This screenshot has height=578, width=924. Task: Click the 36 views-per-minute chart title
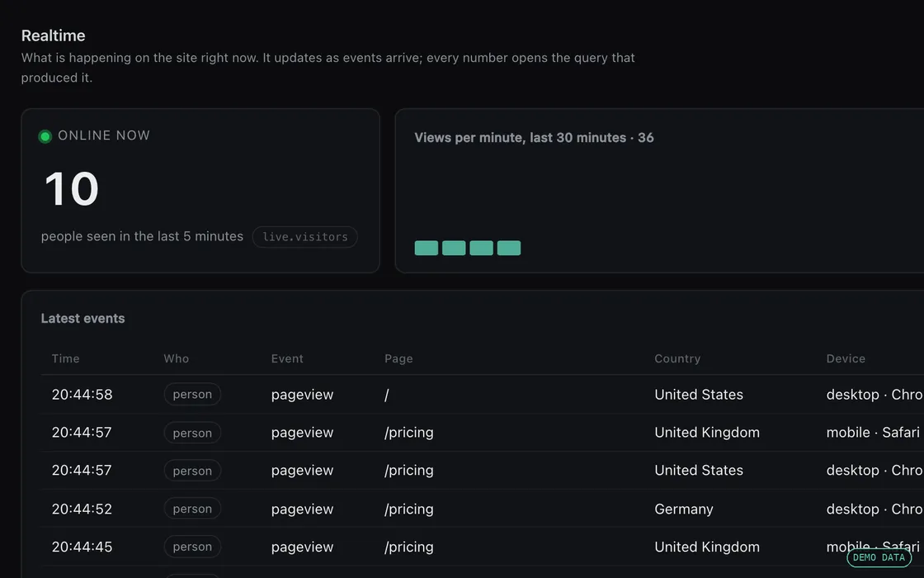(x=534, y=137)
